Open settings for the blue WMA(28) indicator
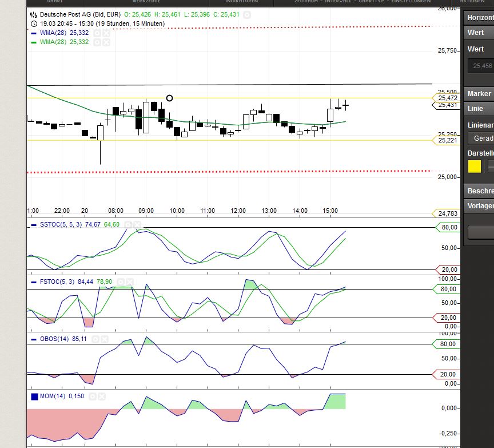Screen dimensions: 494x448 97,33
